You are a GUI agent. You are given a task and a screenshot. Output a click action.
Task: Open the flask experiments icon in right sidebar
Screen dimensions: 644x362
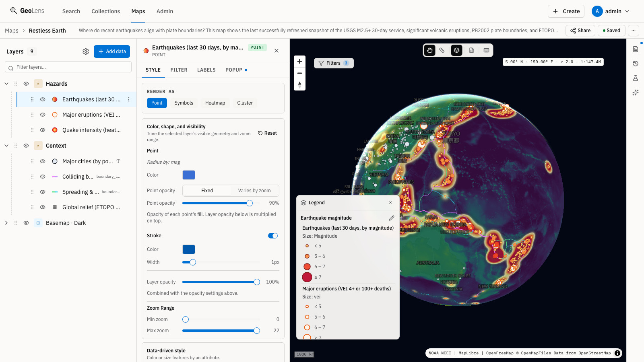[636, 78]
